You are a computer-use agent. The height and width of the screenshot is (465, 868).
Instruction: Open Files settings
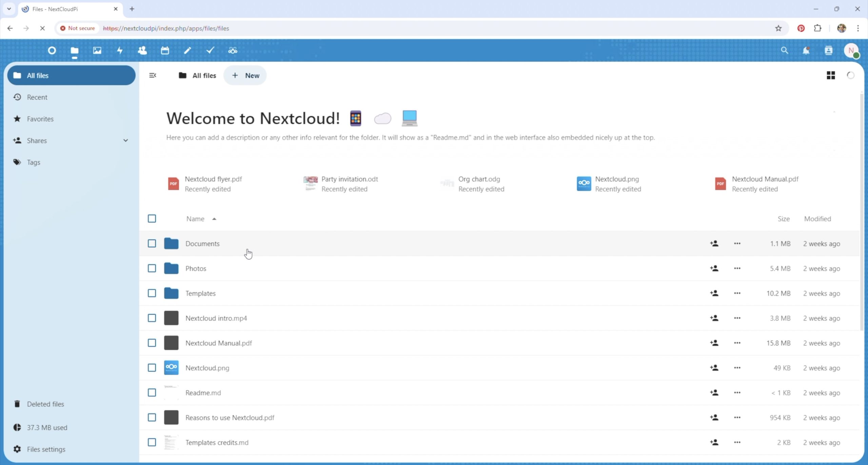click(x=46, y=449)
